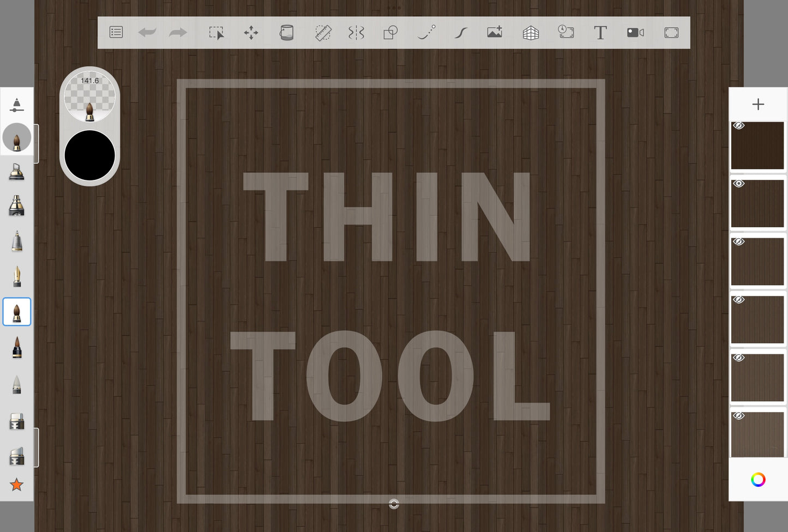Open the brush properties slider icon
The width and height of the screenshot is (788, 532).
17,105
